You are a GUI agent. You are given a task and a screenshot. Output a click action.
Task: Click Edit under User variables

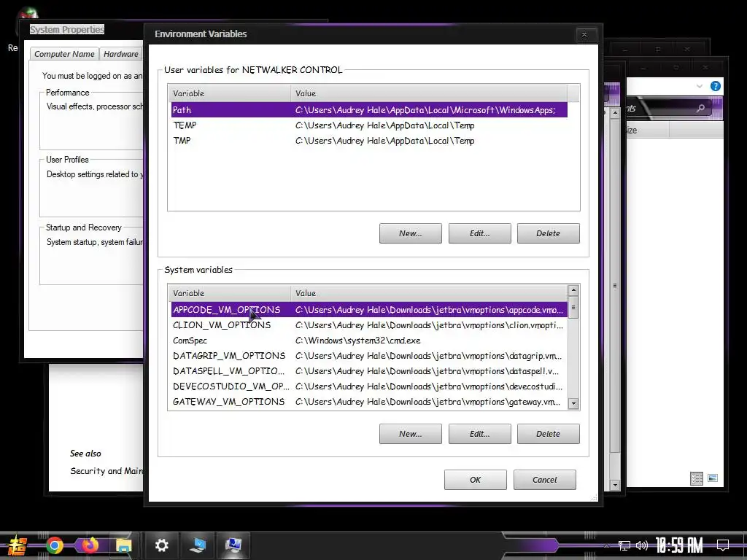(x=480, y=233)
